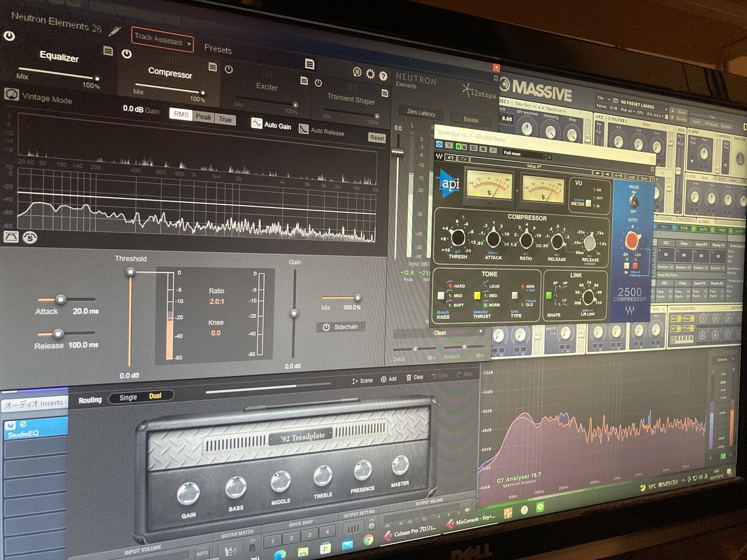
Task: Click the Zero Latency button
Action: coord(421,114)
